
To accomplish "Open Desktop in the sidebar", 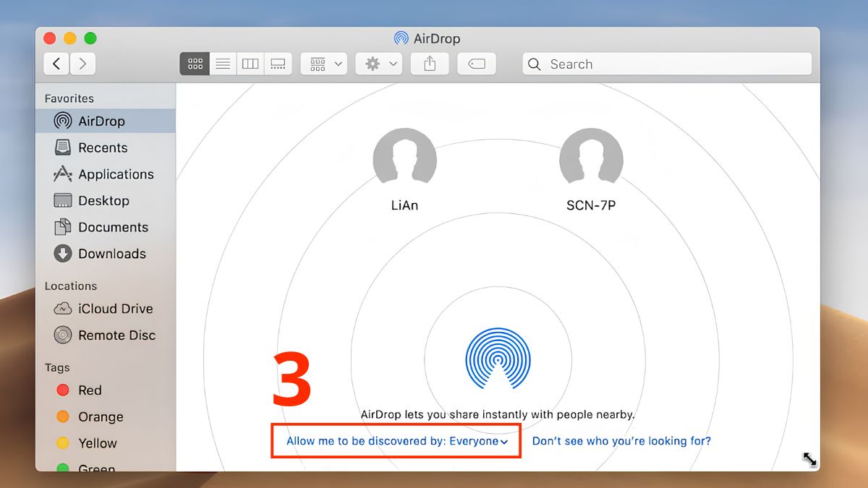I will point(106,200).
